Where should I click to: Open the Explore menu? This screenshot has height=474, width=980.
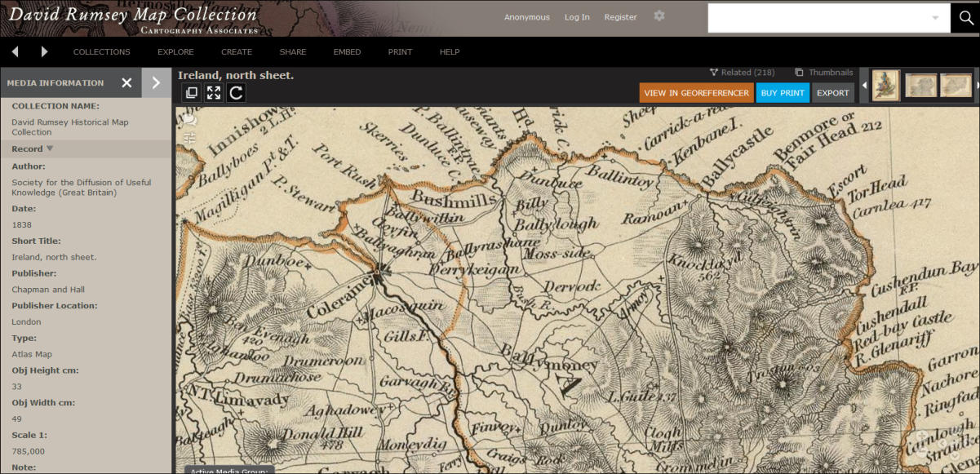pos(175,52)
